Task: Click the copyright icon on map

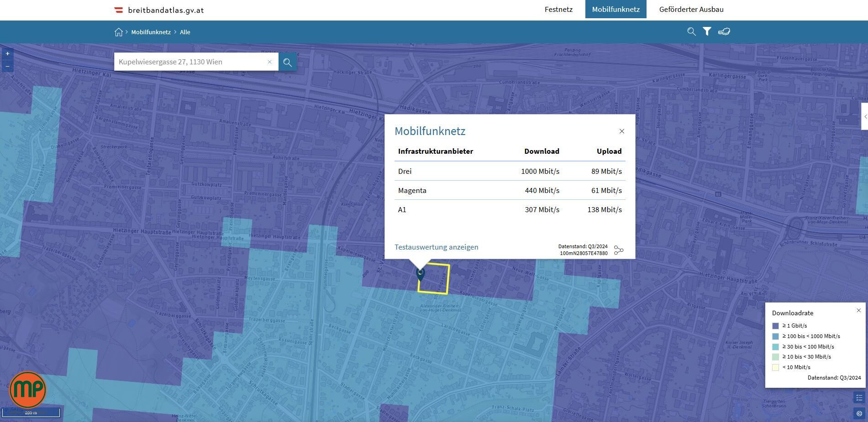Action: tap(859, 413)
